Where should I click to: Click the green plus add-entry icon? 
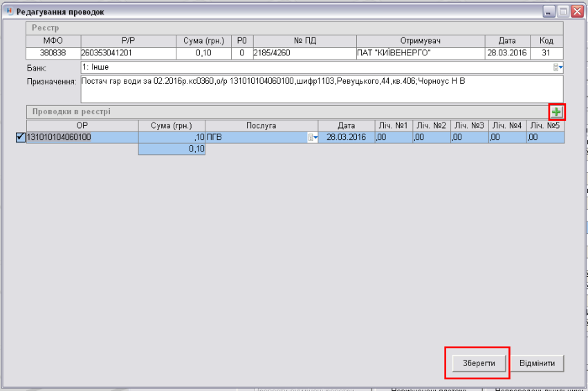557,112
